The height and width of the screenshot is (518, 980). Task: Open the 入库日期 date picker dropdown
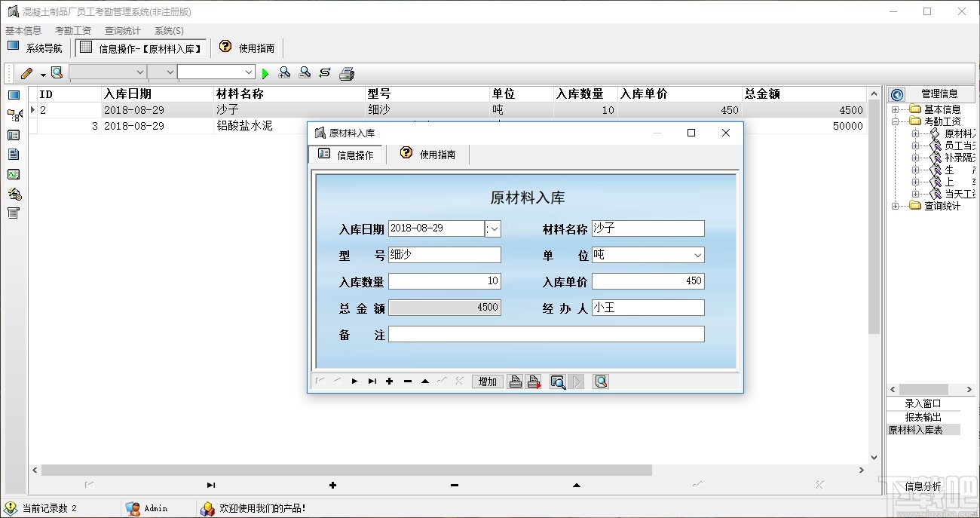(495, 228)
